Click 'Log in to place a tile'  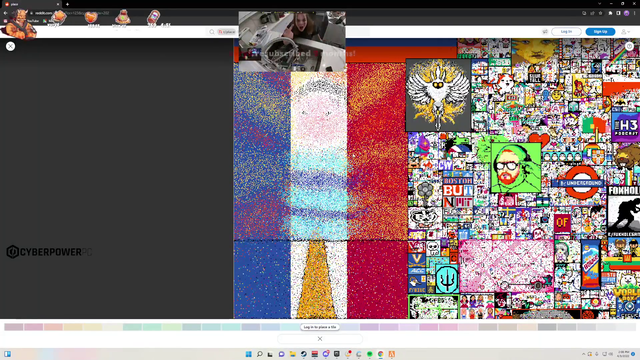pos(320,327)
